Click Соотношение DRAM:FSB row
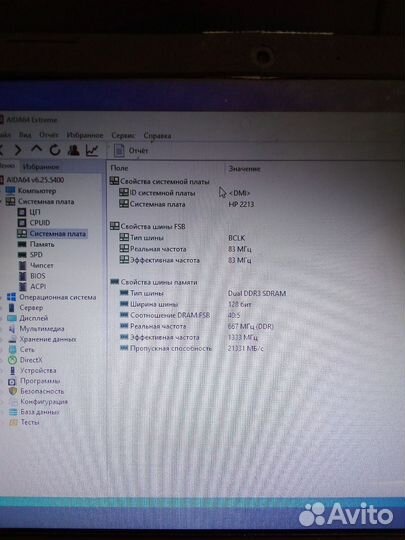 click(170, 315)
